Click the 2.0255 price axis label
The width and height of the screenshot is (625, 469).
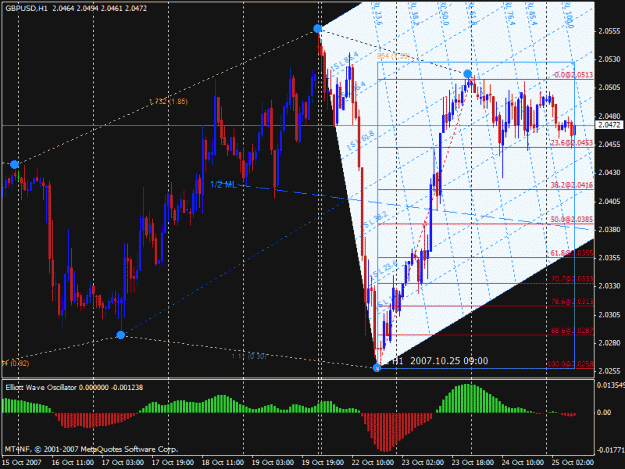(x=609, y=371)
